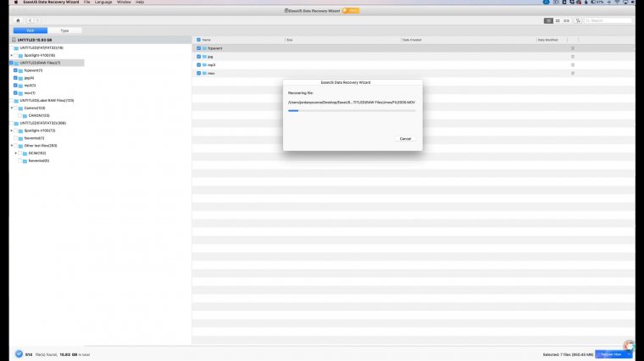Click the UNTITLED 15.93 GB drive icon
The image size is (644, 361).
pos(14,40)
